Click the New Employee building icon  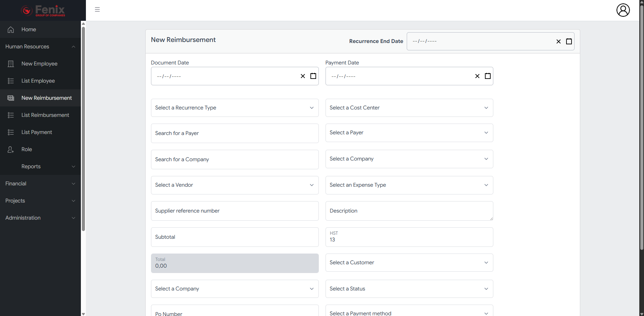(11, 64)
